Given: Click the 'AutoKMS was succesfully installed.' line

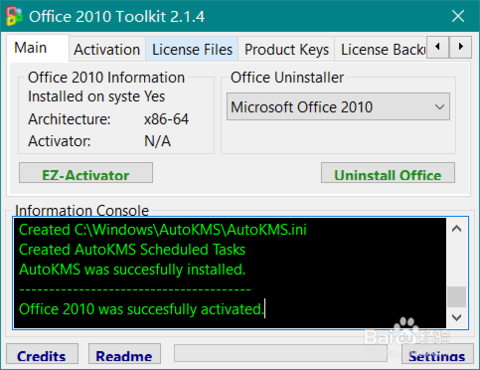Looking at the screenshot, I should tap(132, 269).
